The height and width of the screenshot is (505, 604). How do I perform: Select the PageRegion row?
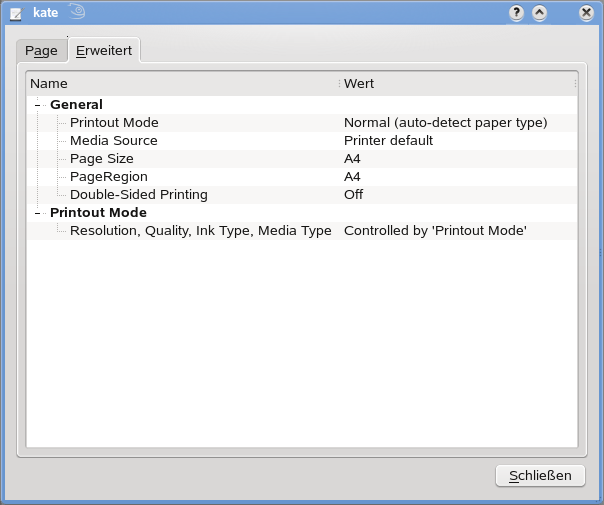(x=302, y=177)
